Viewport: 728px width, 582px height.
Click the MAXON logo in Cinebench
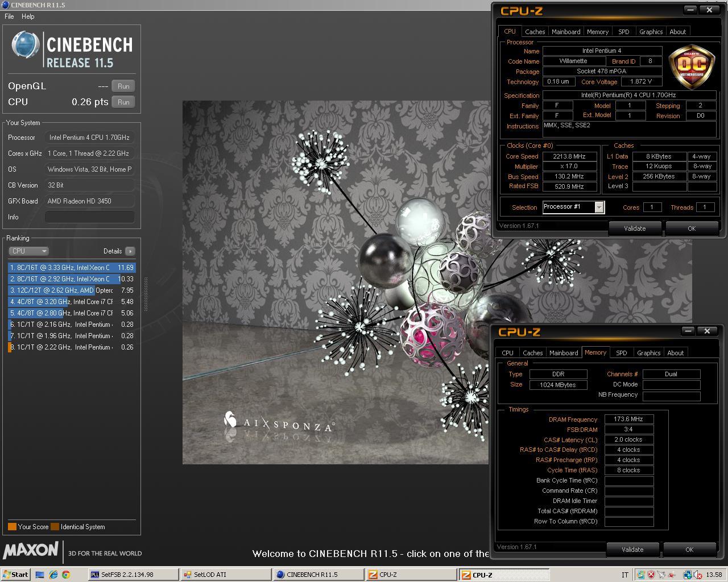pyautogui.click(x=31, y=551)
